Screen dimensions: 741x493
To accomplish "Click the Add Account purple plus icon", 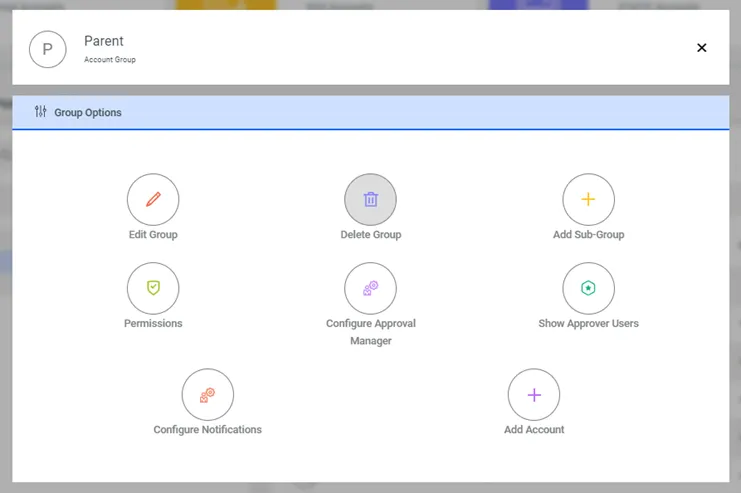I will pos(534,395).
